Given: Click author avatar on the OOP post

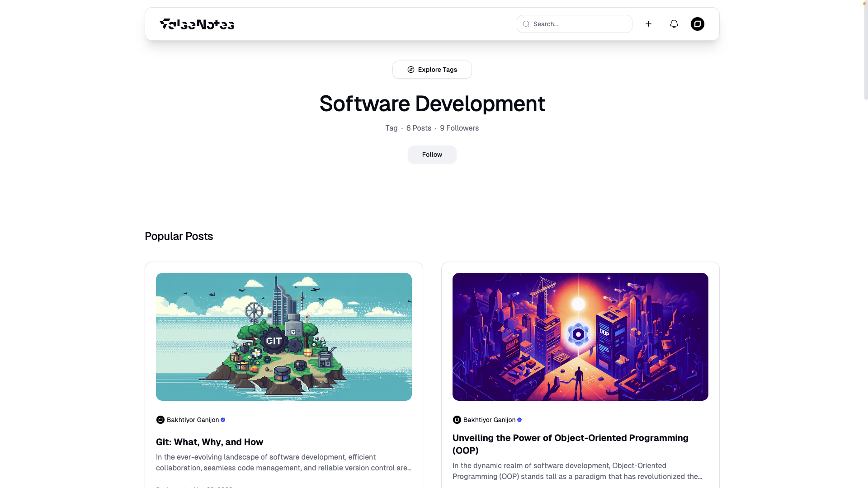Looking at the screenshot, I should click(457, 420).
